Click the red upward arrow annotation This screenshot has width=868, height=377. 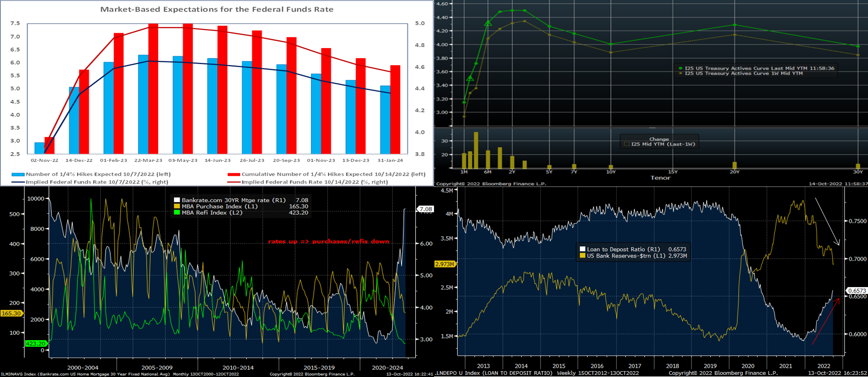click(x=826, y=321)
